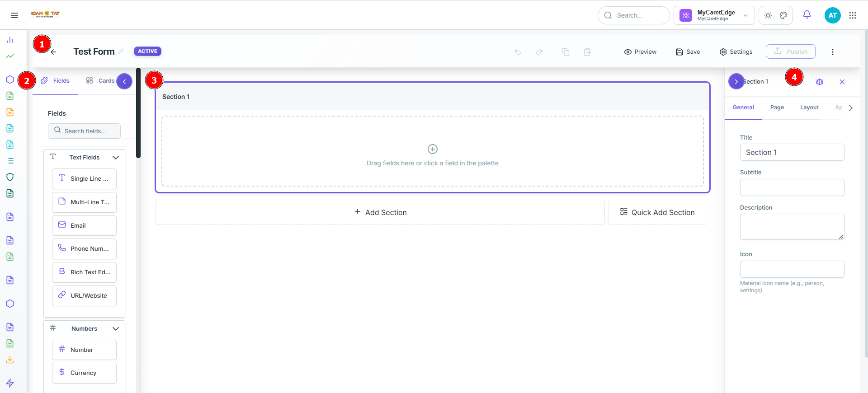Add a Number field
Screen dimensions: 868x393
[x=84, y=350]
